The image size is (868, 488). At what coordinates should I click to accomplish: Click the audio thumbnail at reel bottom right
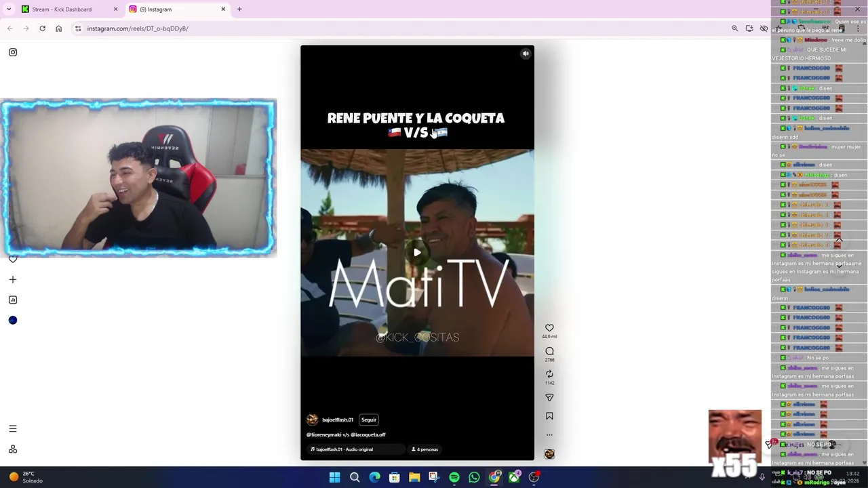point(549,454)
